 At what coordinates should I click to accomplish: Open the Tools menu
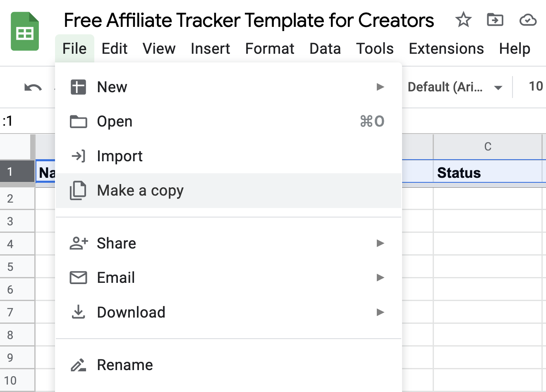[x=374, y=48]
